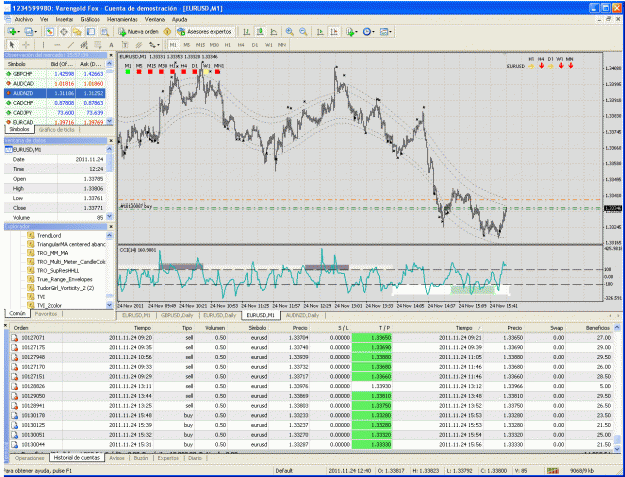The width and height of the screenshot is (625, 477).
Task: Close the Navigator explorer panel
Action: pyautogui.click(x=111, y=227)
